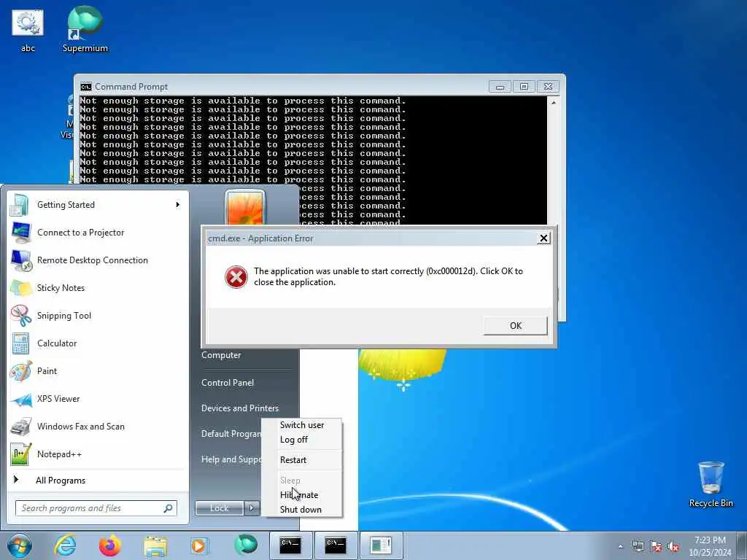
Task: Open the Snipping Tool
Action: tap(98, 315)
